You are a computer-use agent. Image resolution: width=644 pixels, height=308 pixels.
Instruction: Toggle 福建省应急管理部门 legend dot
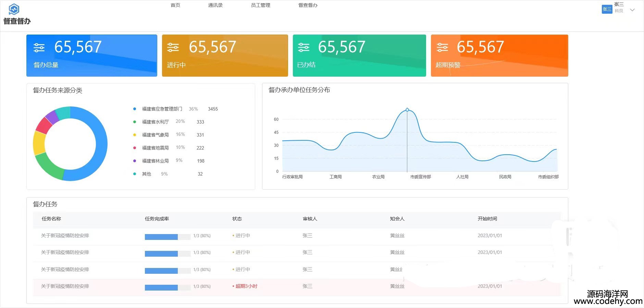(135, 109)
